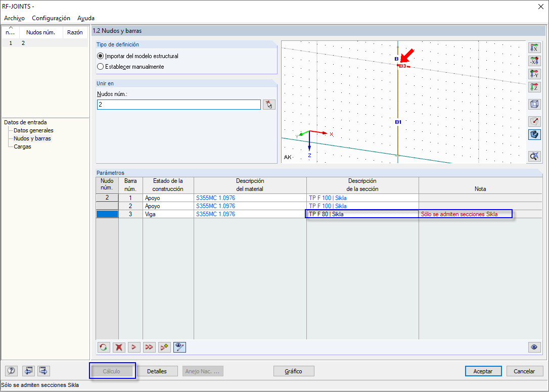Image resolution: width=549 pixels, height=392 pixels.
Task: Set view in negative Y direction
Action: (x=534, y=74)
